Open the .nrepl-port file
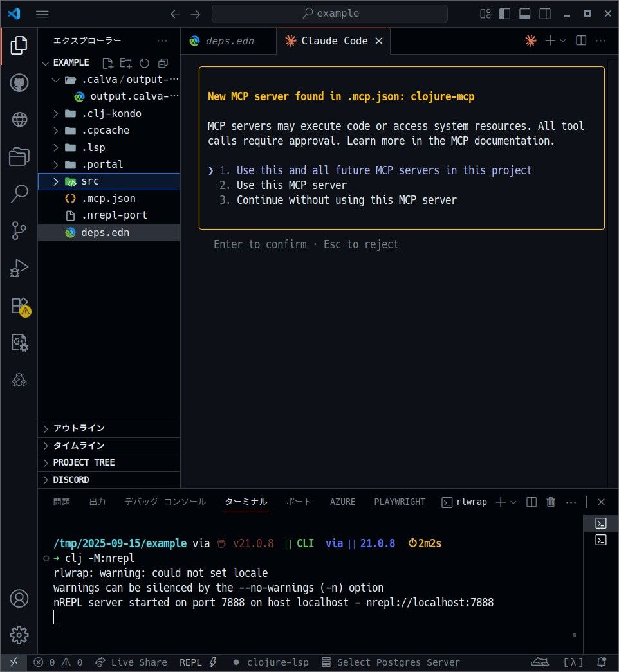This screenshot has width=619, height=672. 109,215
